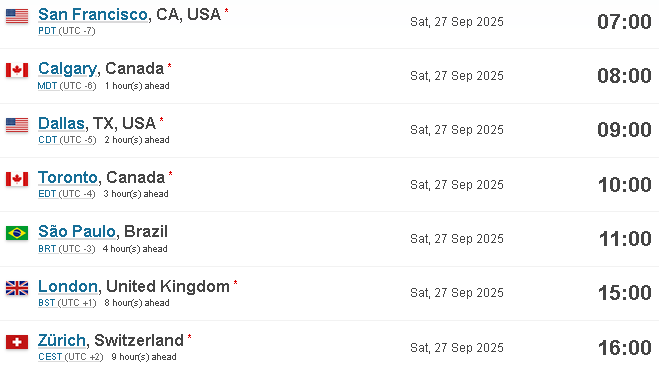This screenshot has height=370, width=659.
Task: Click the MDT time zone abbreviation link
Action: (47, 86)
